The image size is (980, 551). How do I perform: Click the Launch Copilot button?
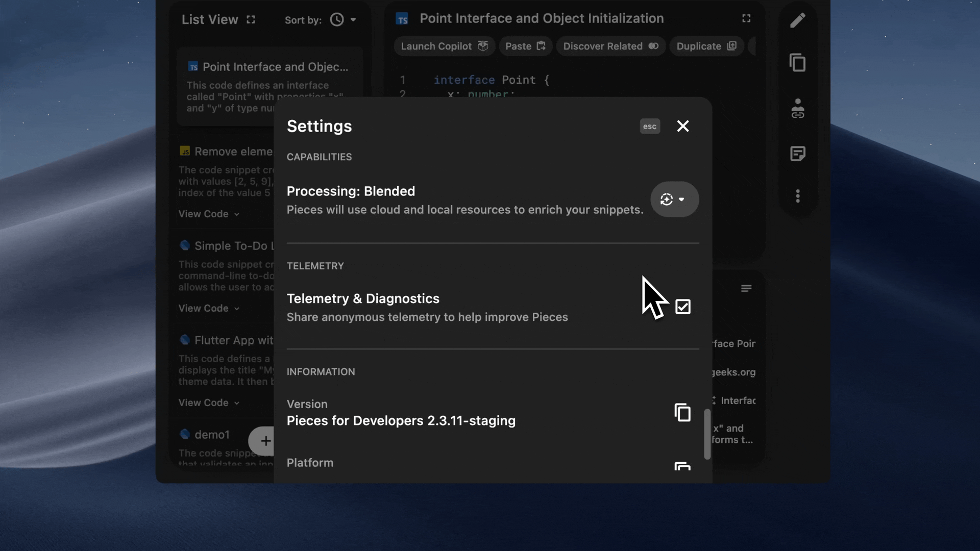tap(444, 46)
